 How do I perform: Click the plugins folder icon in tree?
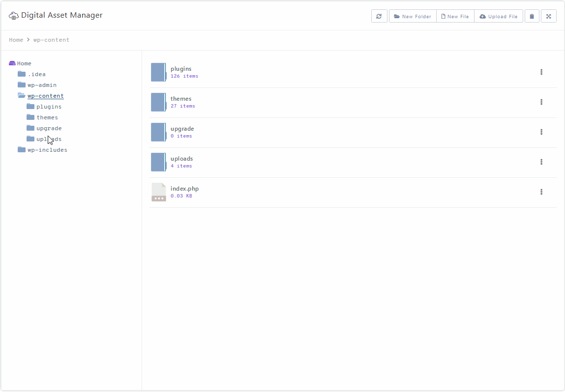30,106
